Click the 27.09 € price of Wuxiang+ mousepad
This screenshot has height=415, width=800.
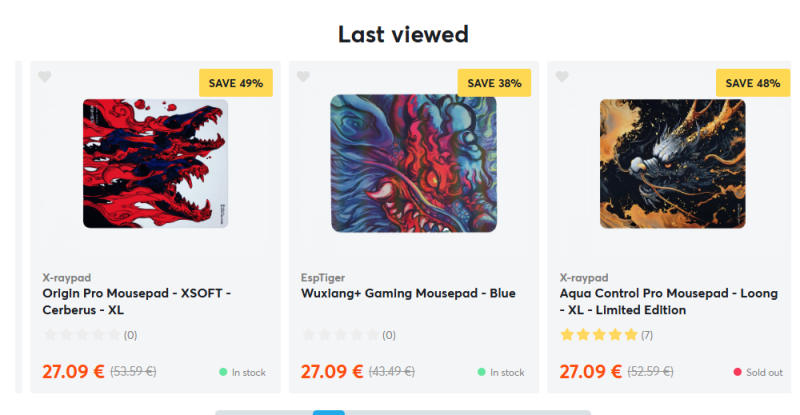[x=332, y=372]
